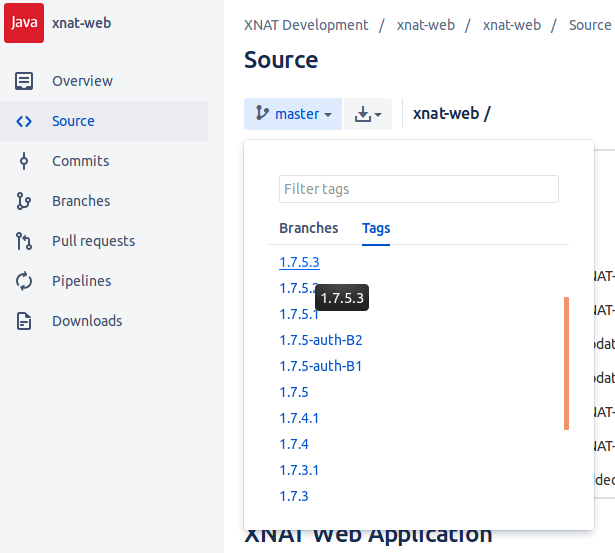The height and width of the screenshot is (553, 615).
Task: Select tag 1.7.5.3
Action: pos(299,262)
